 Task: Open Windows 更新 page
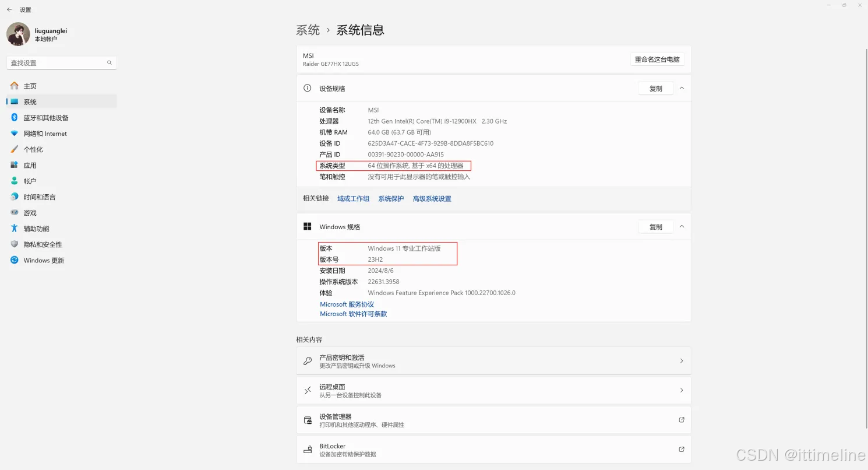(62, 260)
